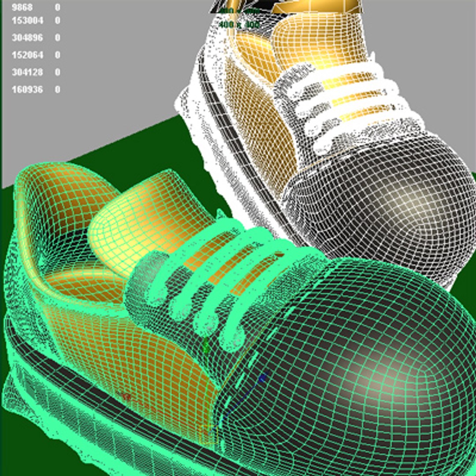Image resolution: width=476 pixels, height=476 pixels.
Task: Click the blue arrow manipulator handle
Action: click(263, 377)
